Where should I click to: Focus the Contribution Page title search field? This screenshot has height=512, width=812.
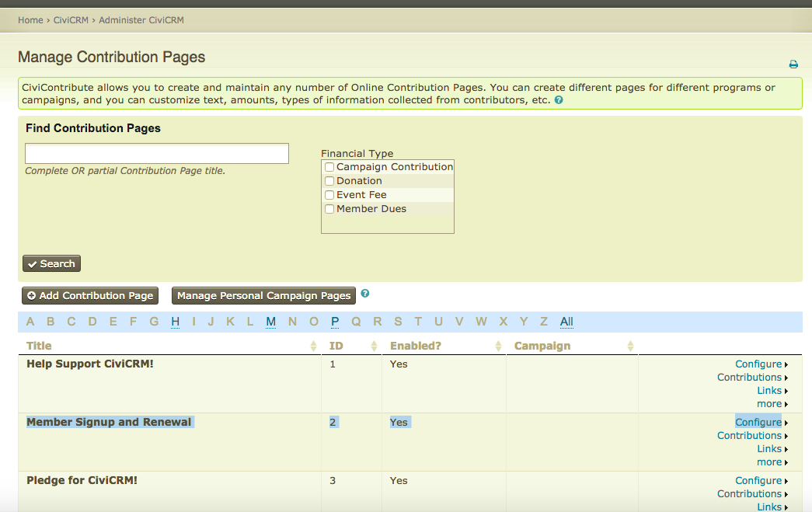pyautogui.click(x=157, y=154)
